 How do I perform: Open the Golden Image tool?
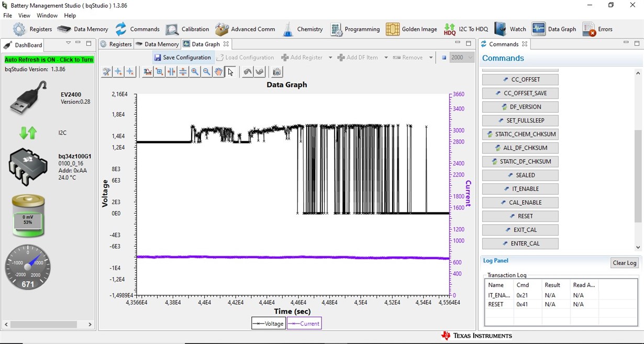tap(412, 29)
